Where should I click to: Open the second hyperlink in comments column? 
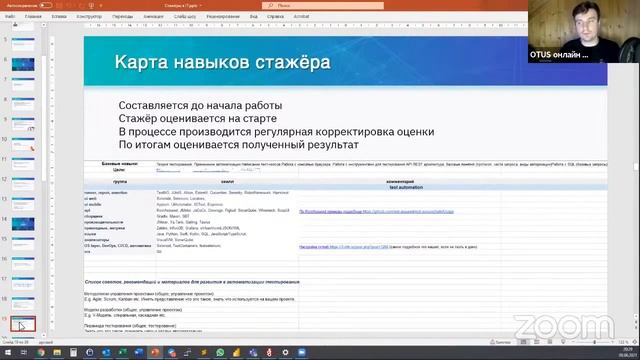pyautogui.click(x=344, y=247)
